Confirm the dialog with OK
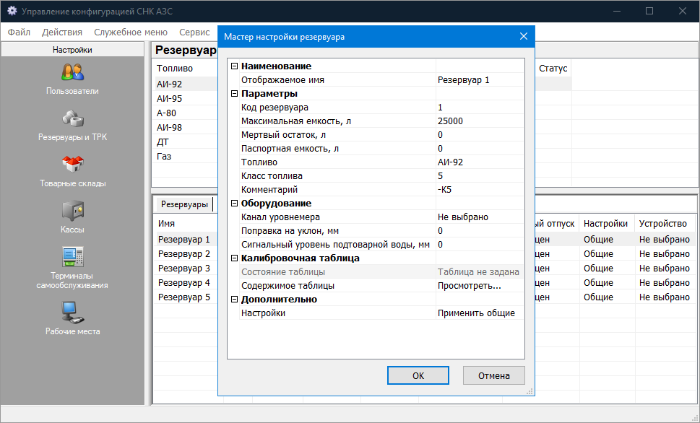 (x=419, y=375)
